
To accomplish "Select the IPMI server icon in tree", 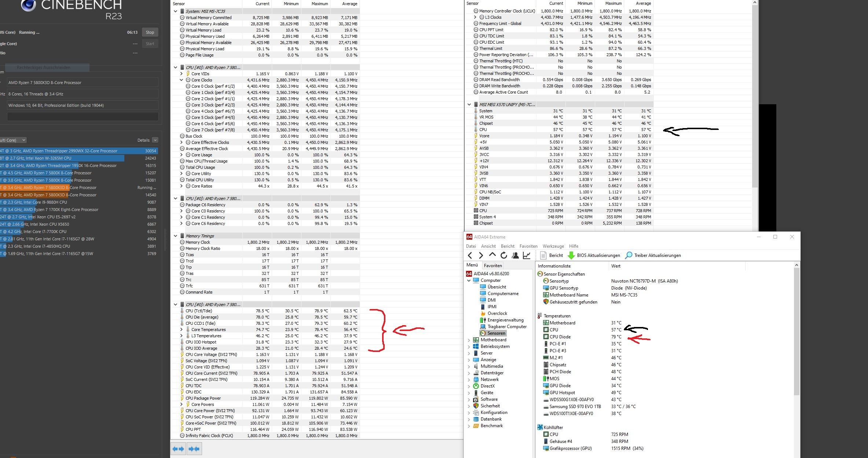I will (483, 307).
